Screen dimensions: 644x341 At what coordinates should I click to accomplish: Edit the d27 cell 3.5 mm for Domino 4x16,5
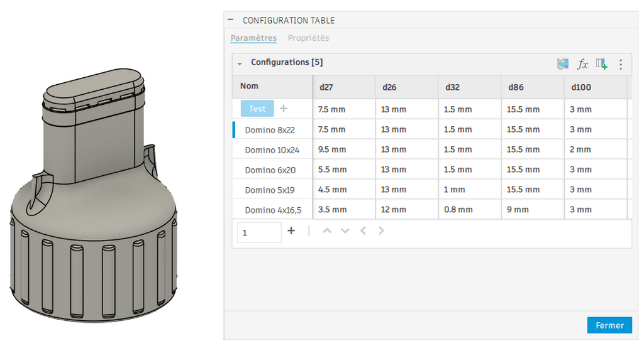344,209
